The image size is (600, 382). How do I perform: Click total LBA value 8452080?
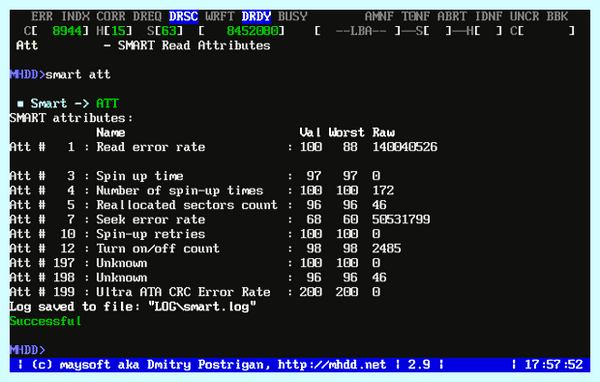pyautogui.click(x=253, y=31)
